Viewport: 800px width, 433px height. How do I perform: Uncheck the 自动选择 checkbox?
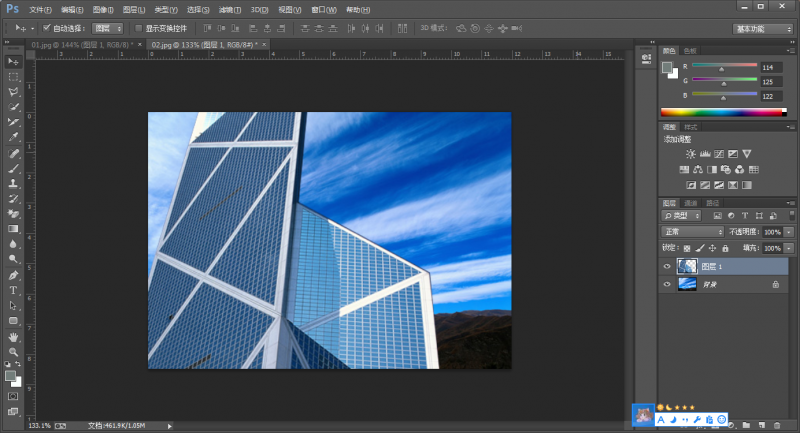46,28
